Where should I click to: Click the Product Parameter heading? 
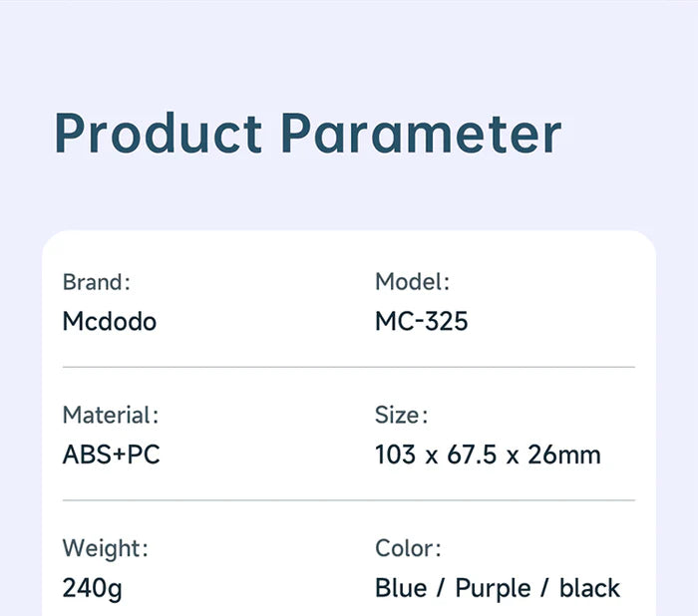click(x=307, y=134)
